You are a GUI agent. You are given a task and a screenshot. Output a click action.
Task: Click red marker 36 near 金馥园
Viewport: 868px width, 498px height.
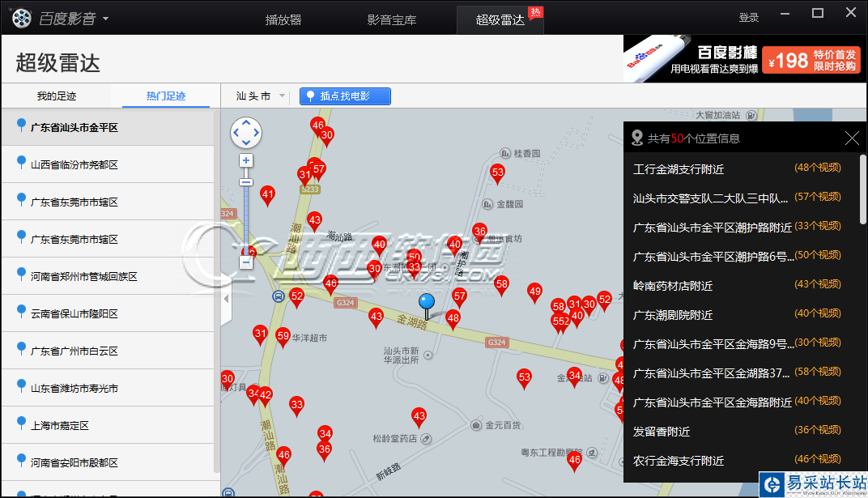point(480,232)
